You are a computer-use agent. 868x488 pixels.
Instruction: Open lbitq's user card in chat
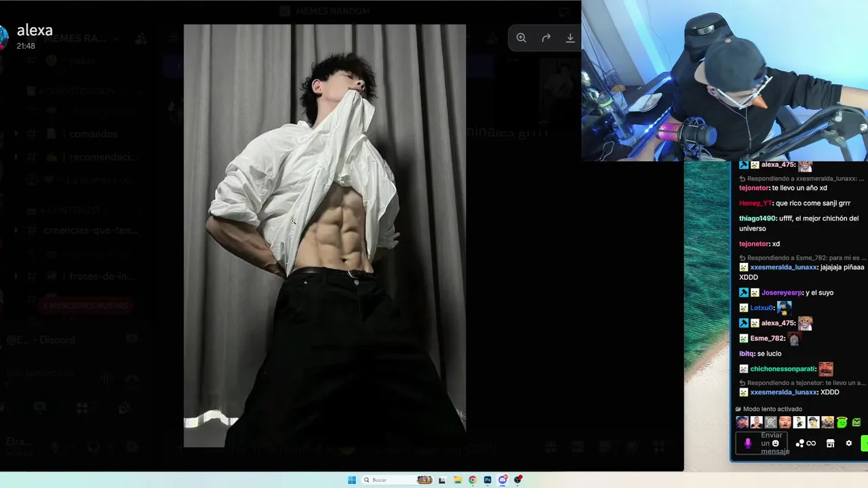pyautogui.click(x=747, y=354)
